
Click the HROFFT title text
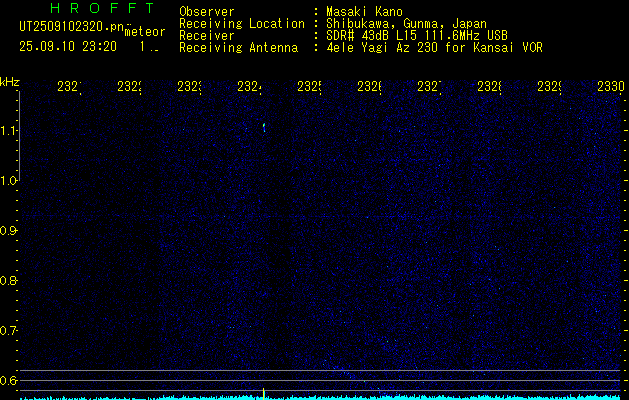[103, 8]
